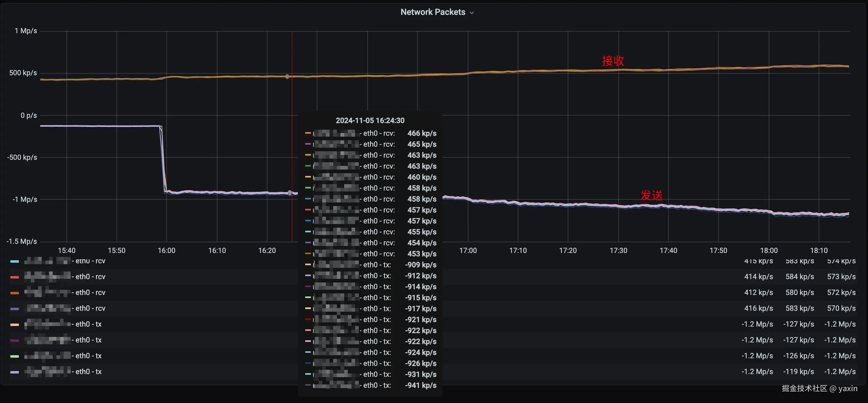
Task: Click the lavender swatch of the last eth0 - tx
Action: [x=15, y=372]
